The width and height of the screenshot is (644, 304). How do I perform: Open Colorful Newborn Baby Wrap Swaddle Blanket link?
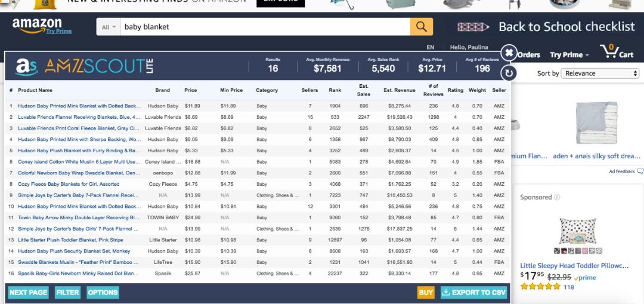coord(79,173)
